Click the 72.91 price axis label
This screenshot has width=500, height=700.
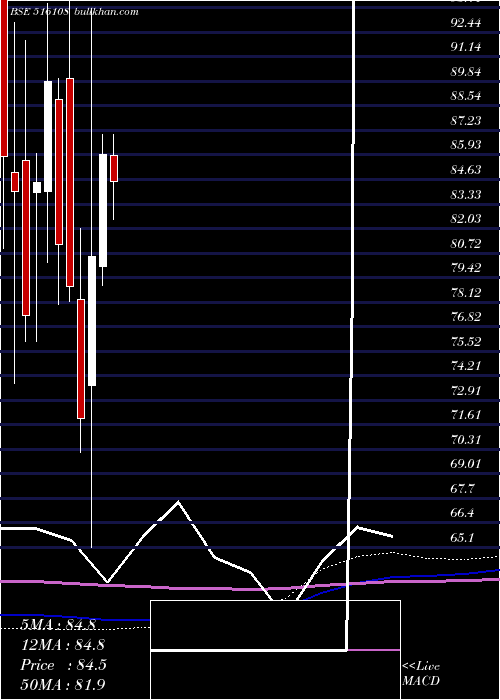[x=466, y=391]
